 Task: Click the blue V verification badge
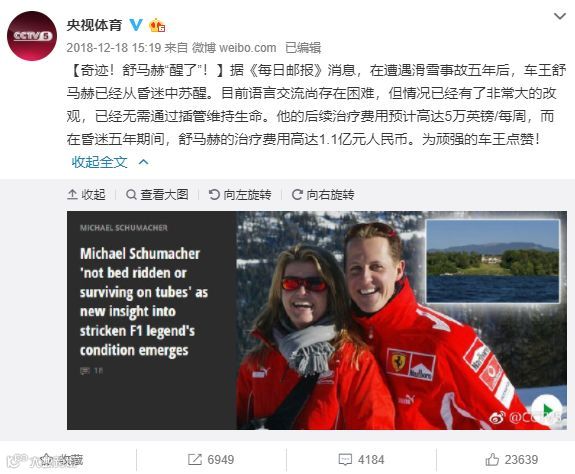[x=136, y=25]
